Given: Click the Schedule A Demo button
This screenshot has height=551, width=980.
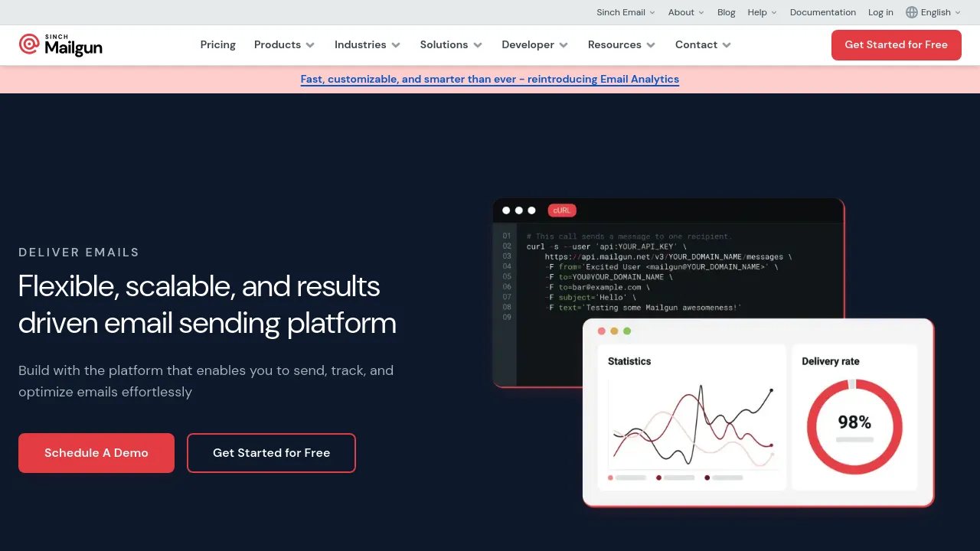Looking at the screenshot, I should 96,453.
